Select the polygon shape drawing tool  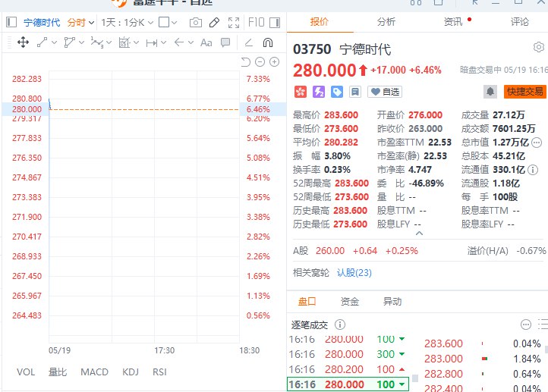69,42
